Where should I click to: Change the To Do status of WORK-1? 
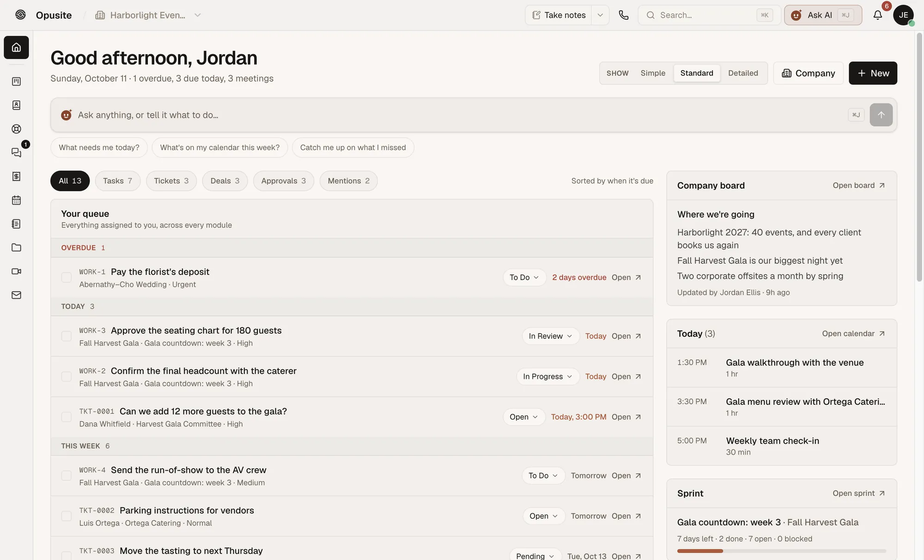click(x=524, y=277)
